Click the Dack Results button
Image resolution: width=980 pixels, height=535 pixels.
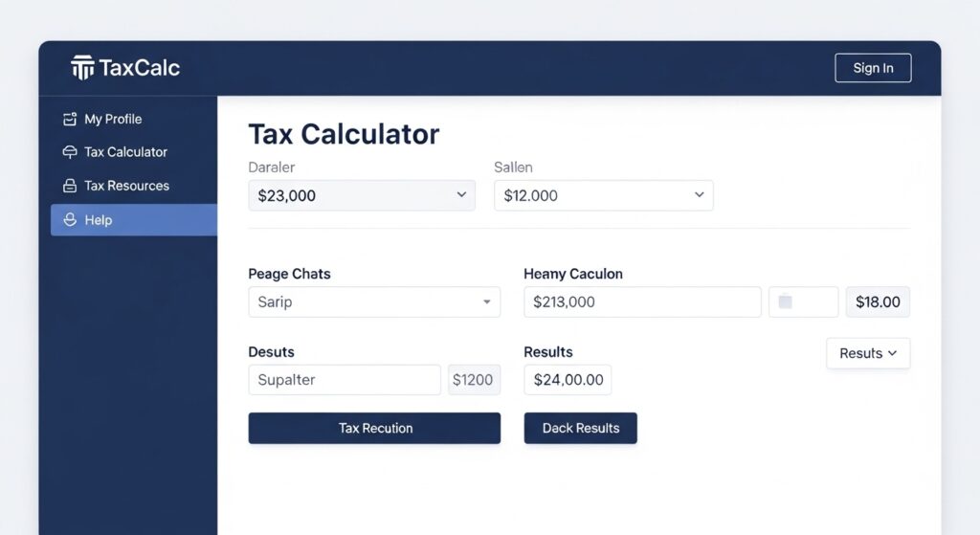point(580,428)
